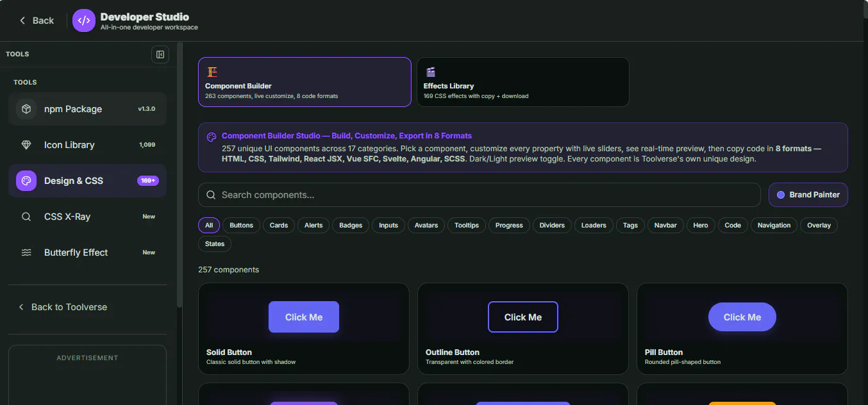The width and height of the screenshot is (868, 405).
Task: Click the Effects Library clapperboard icon
Action: click(431, 72)
